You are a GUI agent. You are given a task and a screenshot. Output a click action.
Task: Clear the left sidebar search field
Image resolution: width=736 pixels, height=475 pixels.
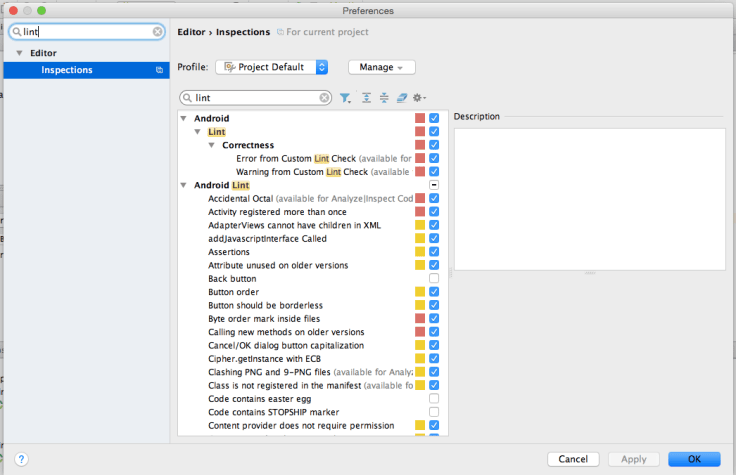pyautogui.click(x=157, y=32)
